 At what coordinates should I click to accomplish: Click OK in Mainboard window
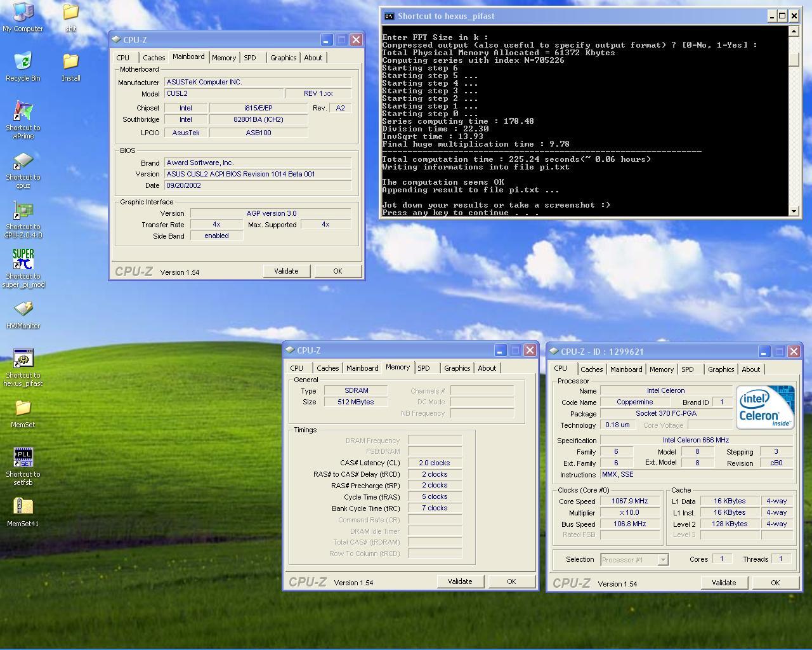pos(337,271)
